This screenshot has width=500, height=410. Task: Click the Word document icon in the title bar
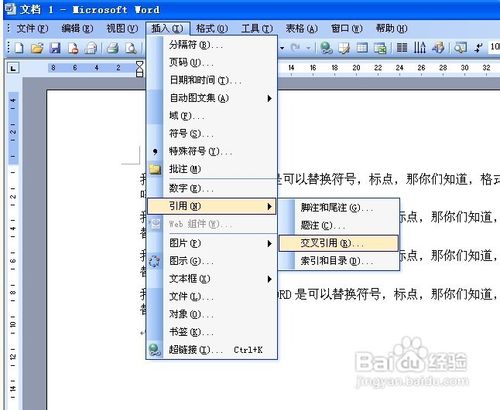pyautogui.click(x=10, y=9)
